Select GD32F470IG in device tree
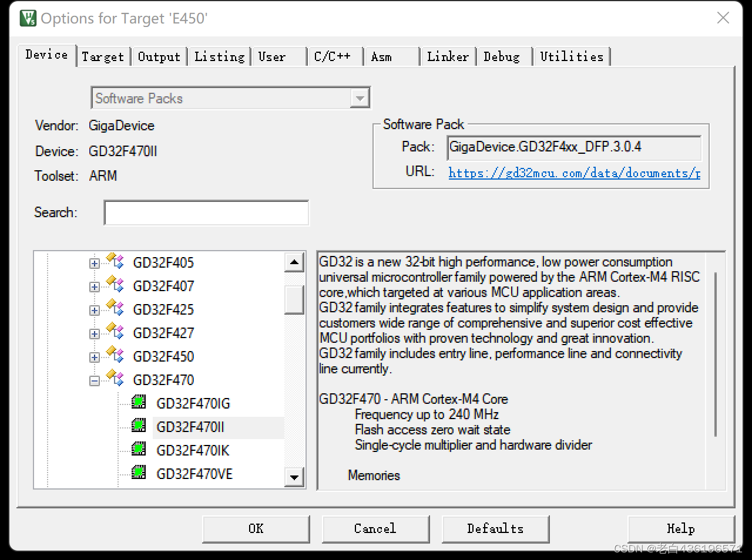The height and width of the screenshot is (560, 752). [x=193, y=403]
